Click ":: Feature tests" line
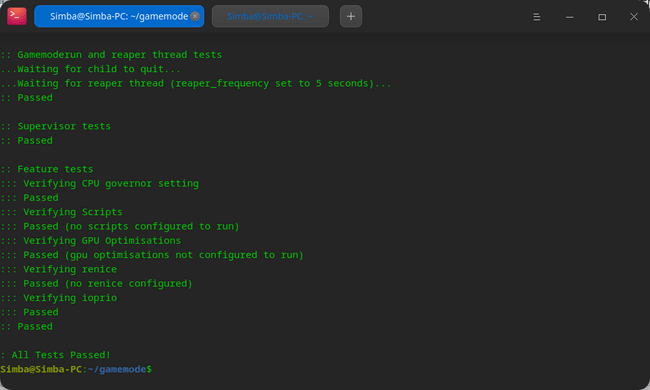 (x=47, y=169)
